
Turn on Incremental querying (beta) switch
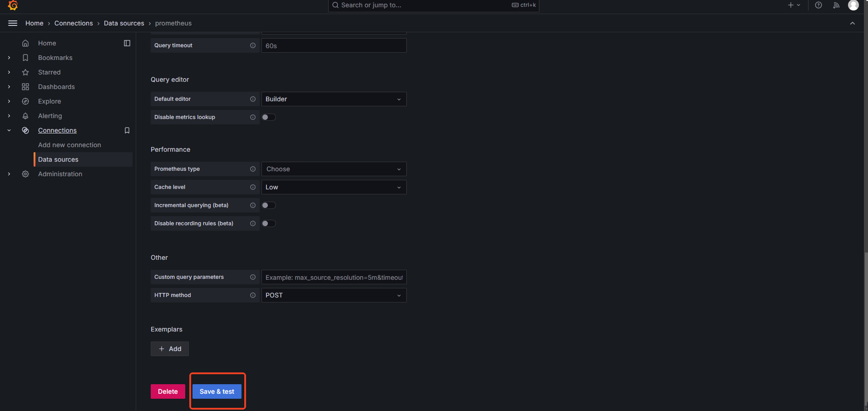pyautogui.click(x=269, y=205)
